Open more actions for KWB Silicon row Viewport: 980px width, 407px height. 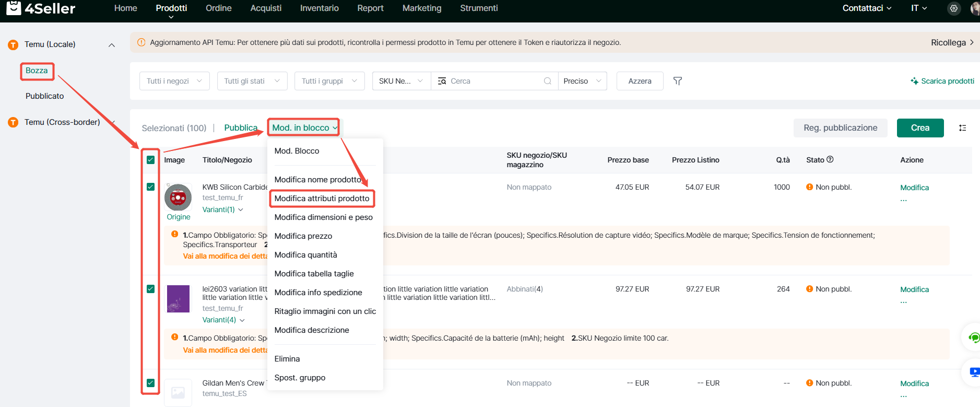[x=904, y=200]
